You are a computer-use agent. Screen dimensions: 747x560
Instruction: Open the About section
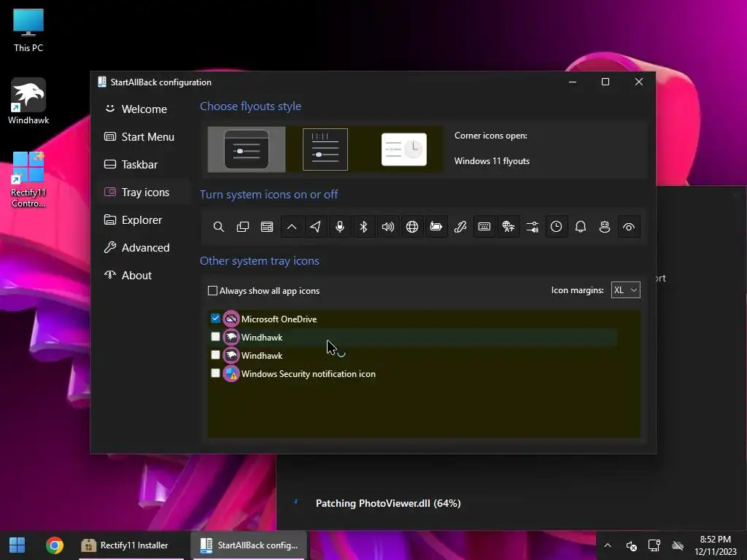144,275
